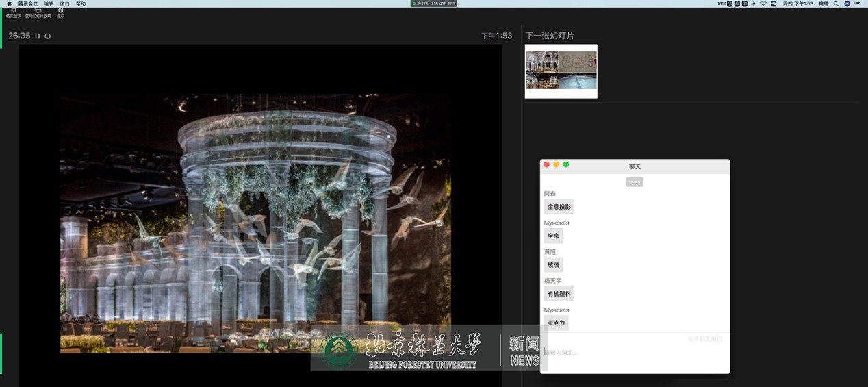Click 合并到主窗口 link in chat
Viewport: 868px width, 387px height.
point(705,339)
